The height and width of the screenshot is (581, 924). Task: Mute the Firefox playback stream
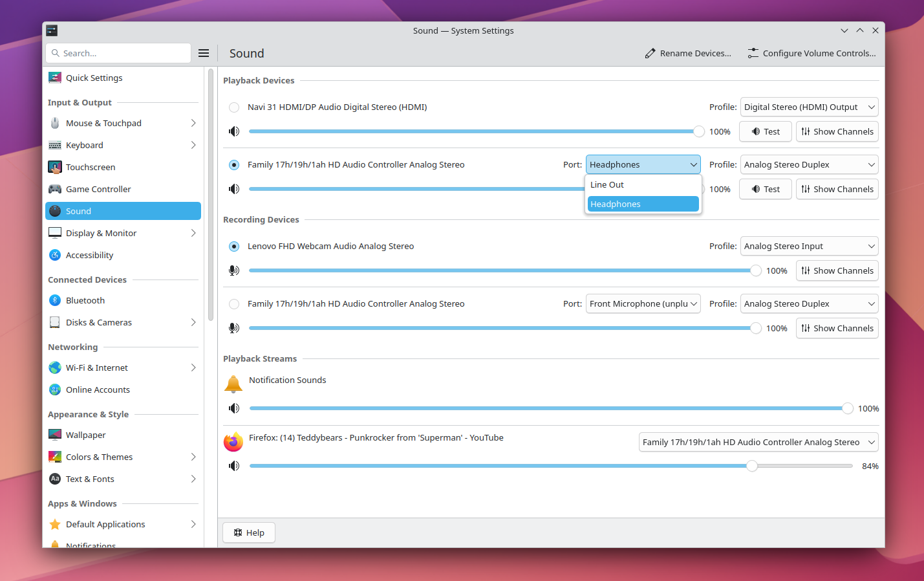point(234,466)
